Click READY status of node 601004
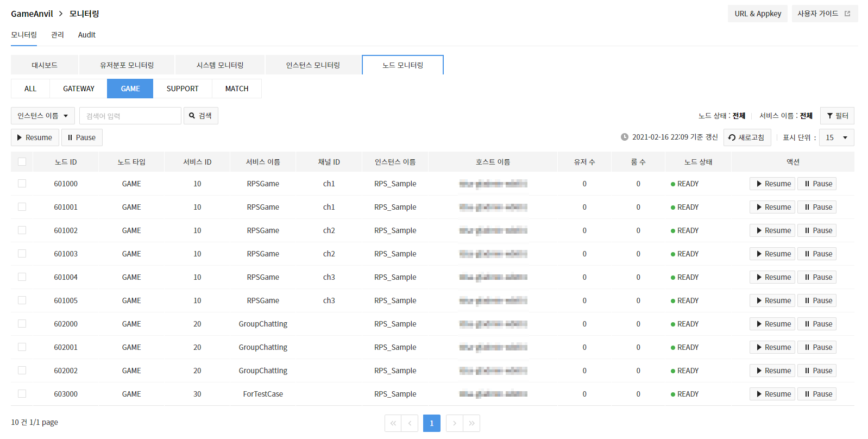This screenshot has height=439, width=868. 685,277
